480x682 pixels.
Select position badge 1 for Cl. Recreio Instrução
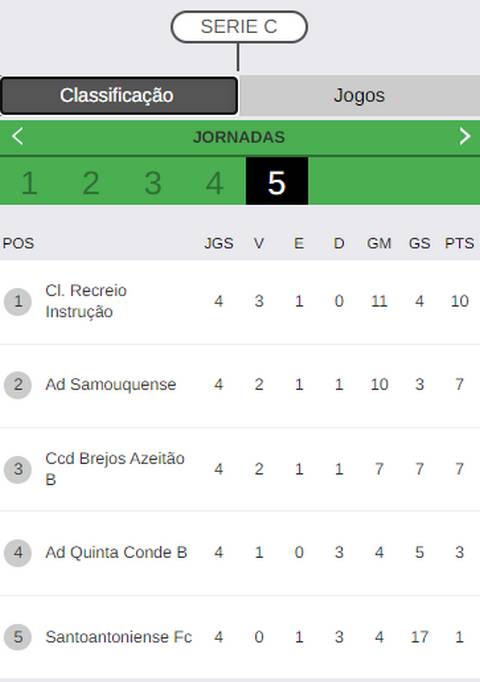(18, 301)
